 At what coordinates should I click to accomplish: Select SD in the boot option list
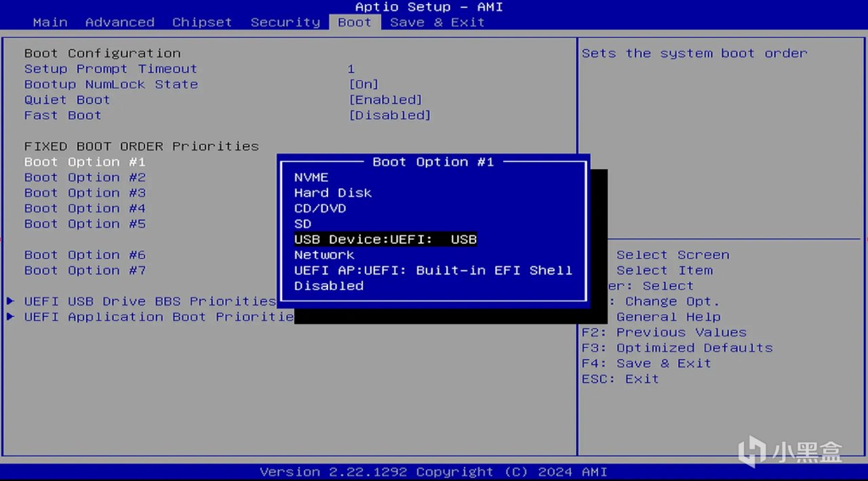click(x=302, y=224)
